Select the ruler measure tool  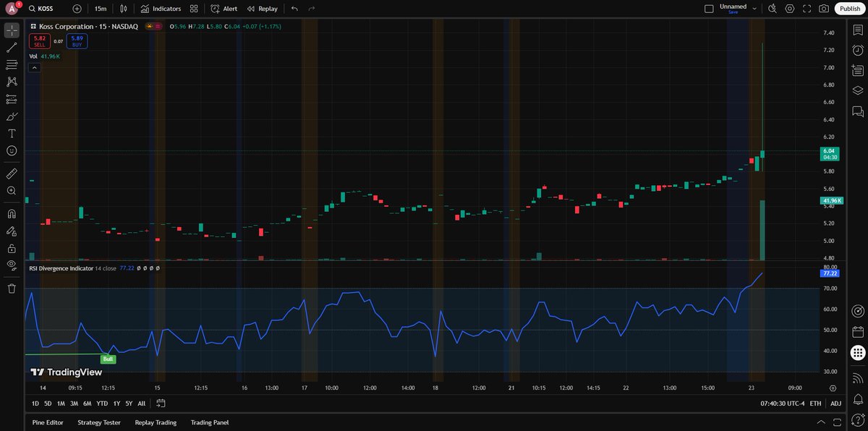[12, 174]
